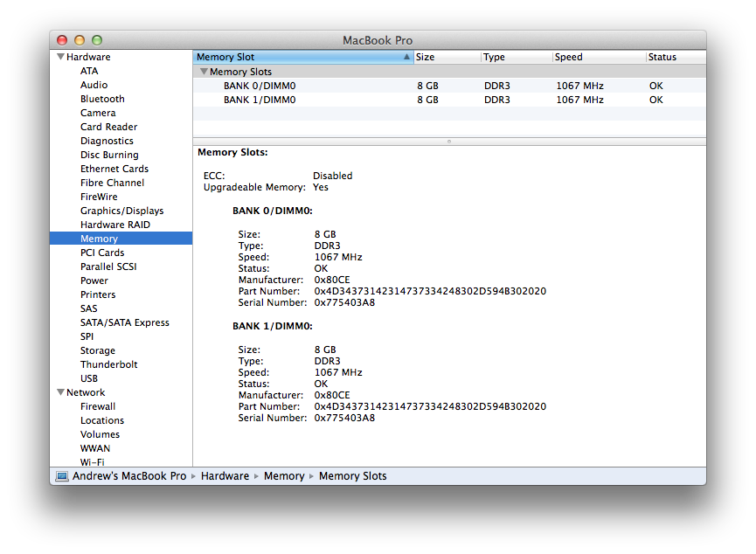Open Card Reader details
The height and width of the screenshot is (554, 756).
[x=109, y=127]
